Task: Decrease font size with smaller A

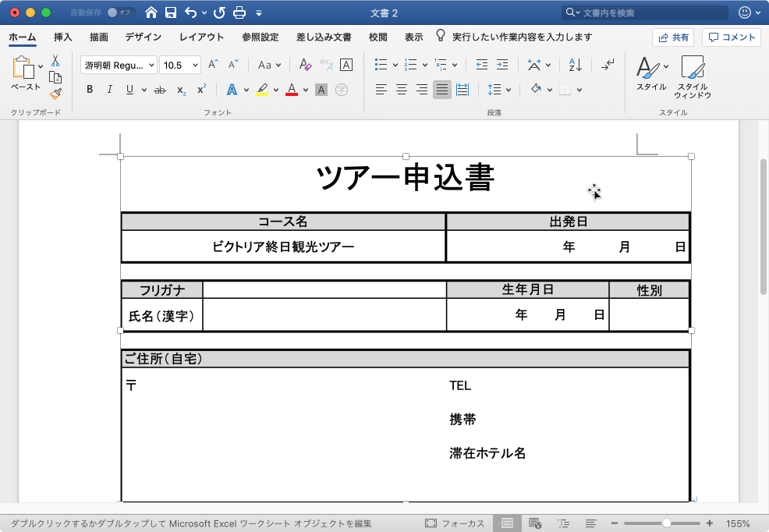Action: [x=233, y=64]
